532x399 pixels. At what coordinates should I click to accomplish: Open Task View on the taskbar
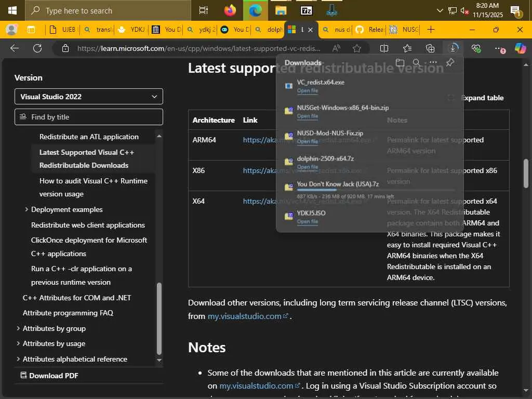pos(203,10)
